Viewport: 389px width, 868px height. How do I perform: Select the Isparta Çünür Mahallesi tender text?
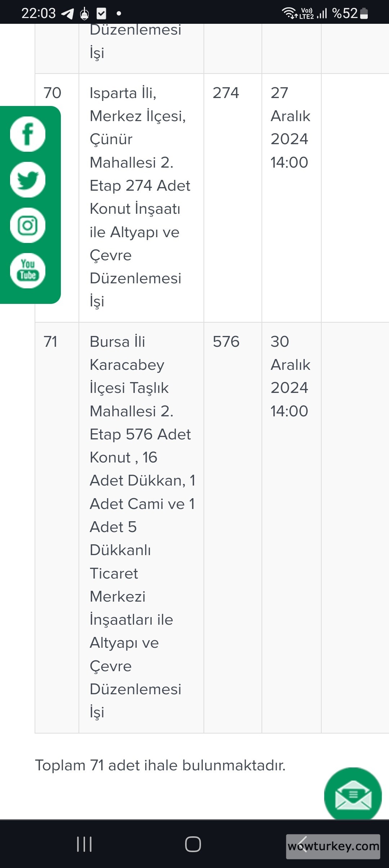(140, 197)
